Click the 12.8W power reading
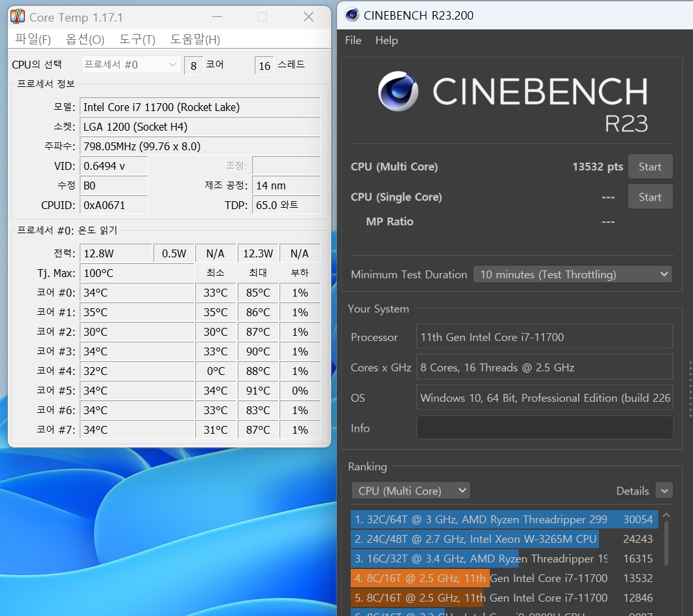Screen dimensions: 693x616 [x=116, y=253]
